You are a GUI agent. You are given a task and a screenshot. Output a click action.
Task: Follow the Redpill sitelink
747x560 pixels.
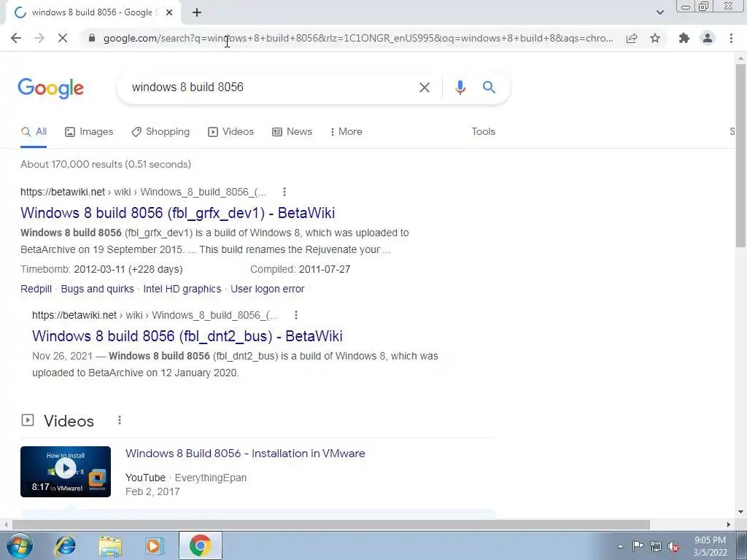pyautogui.click(x=36, y=289)
